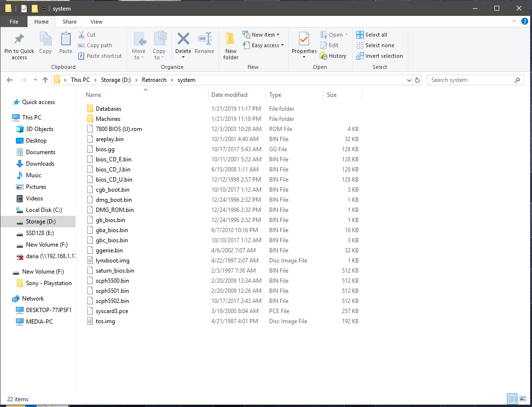Open the File menu tab

(x=14, y=22)
